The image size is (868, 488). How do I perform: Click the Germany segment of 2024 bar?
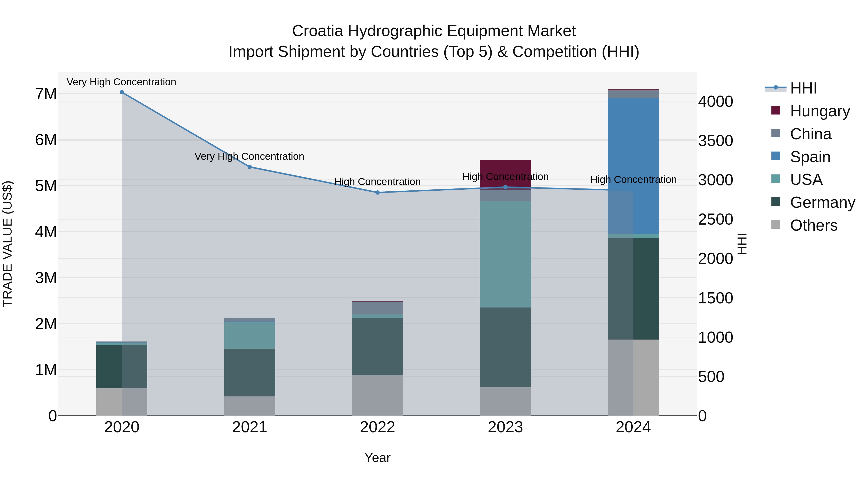633,289
